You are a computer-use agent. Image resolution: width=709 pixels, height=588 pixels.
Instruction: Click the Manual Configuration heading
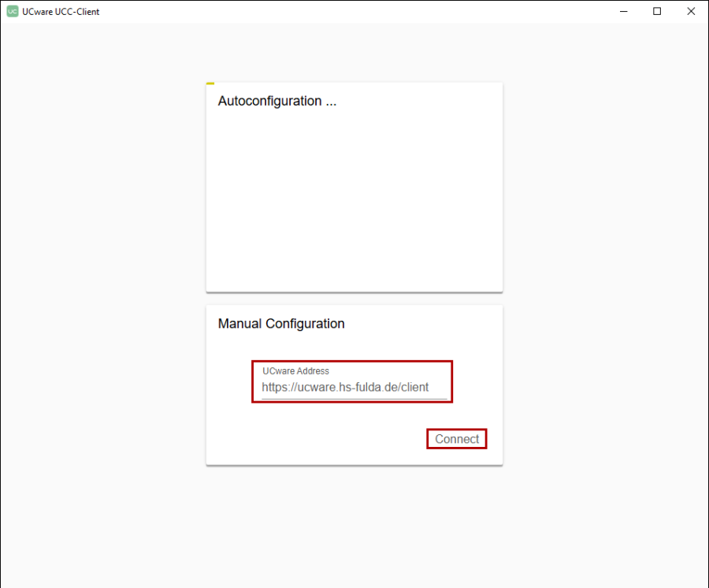(281, 324)
